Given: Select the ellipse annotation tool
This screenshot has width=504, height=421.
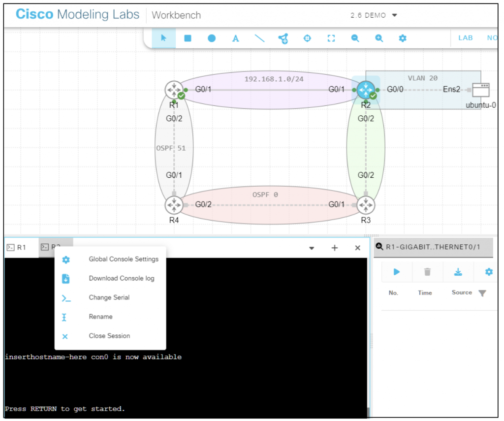Looking at the screenshot, I should tap(211, 38).
